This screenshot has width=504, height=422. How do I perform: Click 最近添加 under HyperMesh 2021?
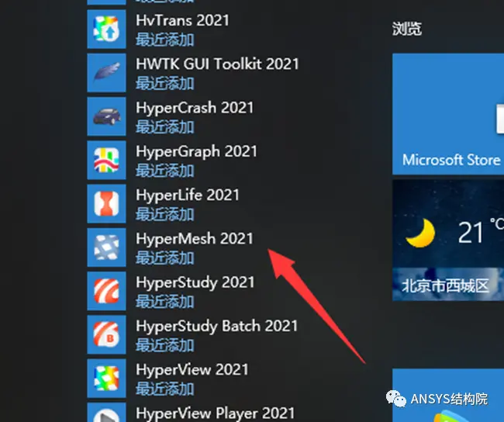165,258
